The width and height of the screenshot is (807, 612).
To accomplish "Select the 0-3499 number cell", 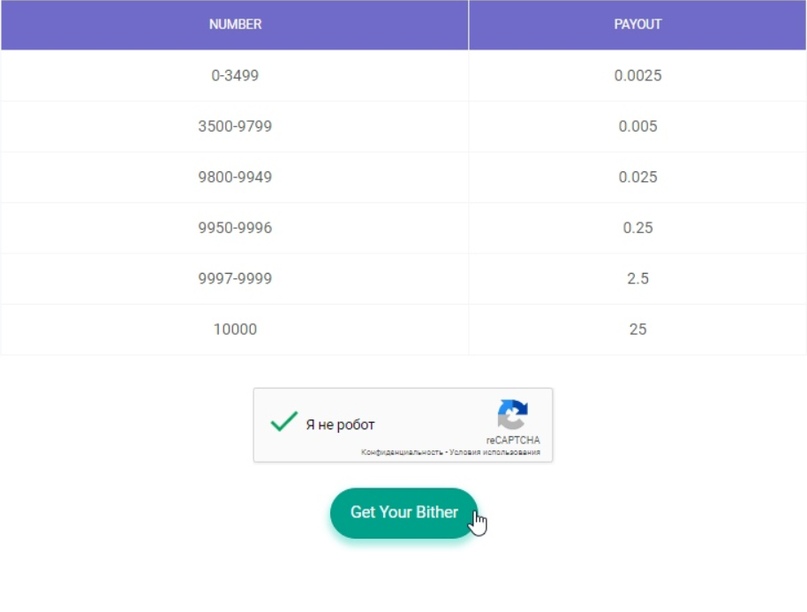I will point(235,75).
